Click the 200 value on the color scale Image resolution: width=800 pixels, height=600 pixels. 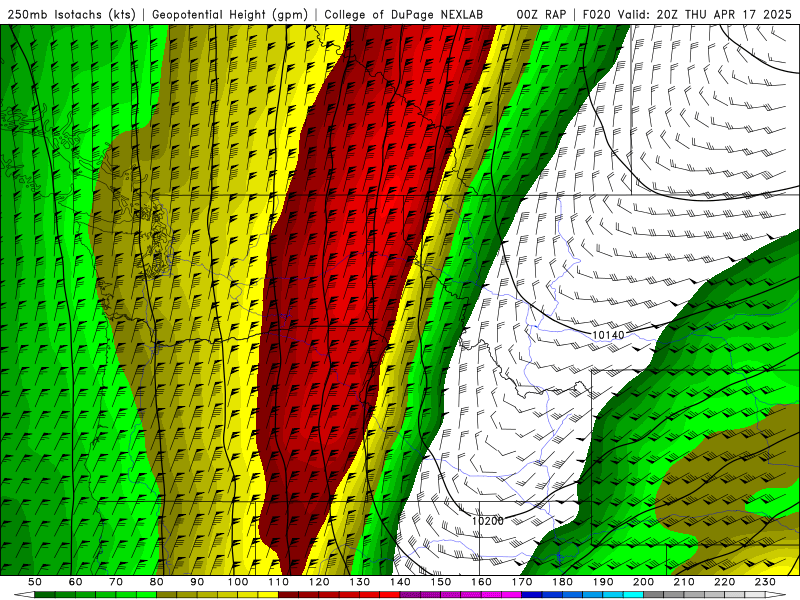[x=643, y=582]
